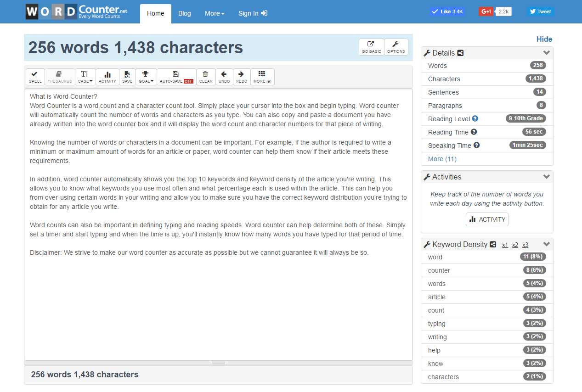The width and height of the screenshot is (582, 392).
Task: Select x3 keyword density option
Action: point(525,245)
